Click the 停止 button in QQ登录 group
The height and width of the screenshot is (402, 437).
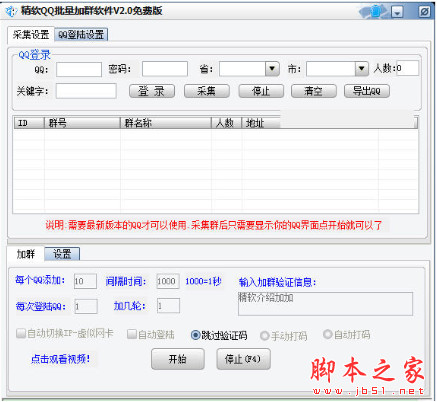point(261,91)
